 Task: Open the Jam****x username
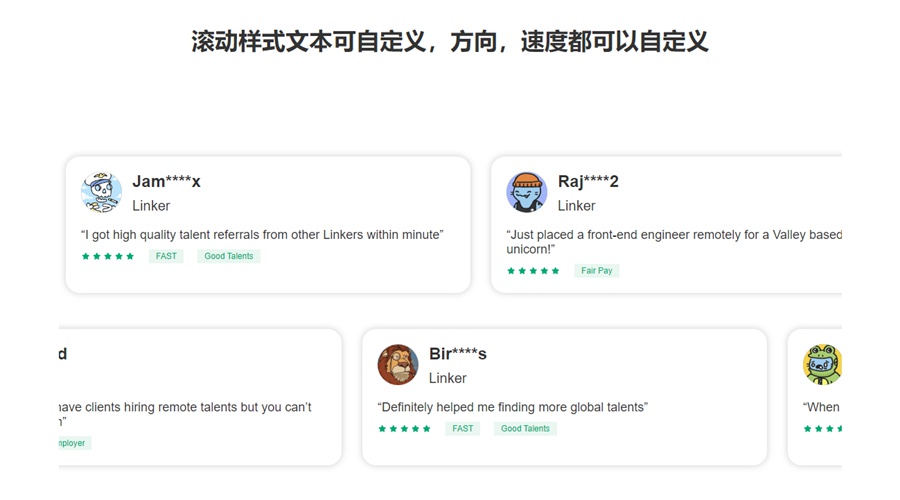pos(166,181)
